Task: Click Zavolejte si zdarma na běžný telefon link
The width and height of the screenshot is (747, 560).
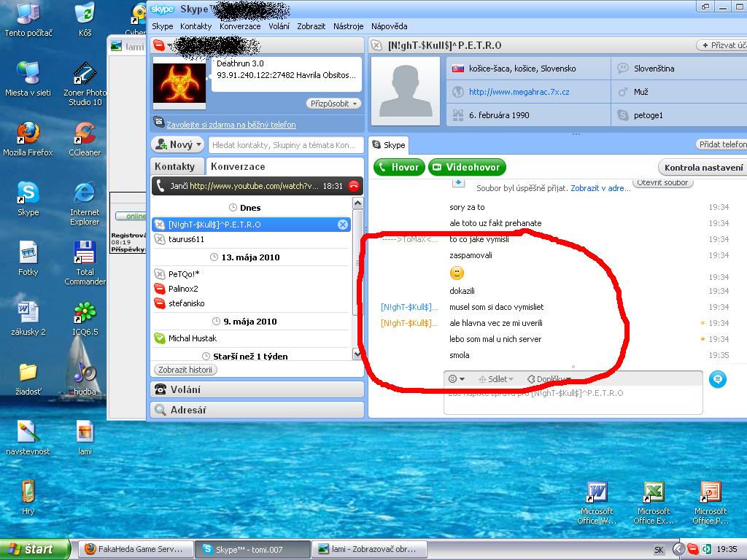Action: pyautogui.click(x=231, y=125)
